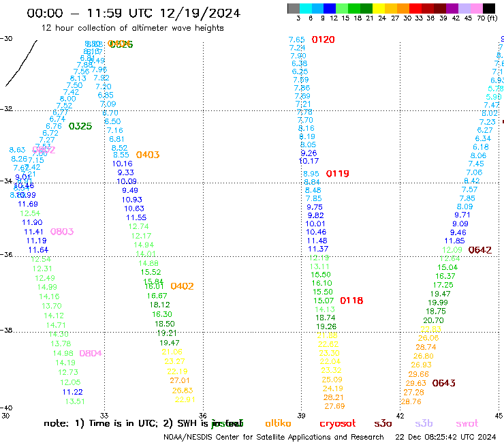Screen dimensions: 504x443
Task: Click the 19.26 wave height value
Action: click(x=326, y=326)
